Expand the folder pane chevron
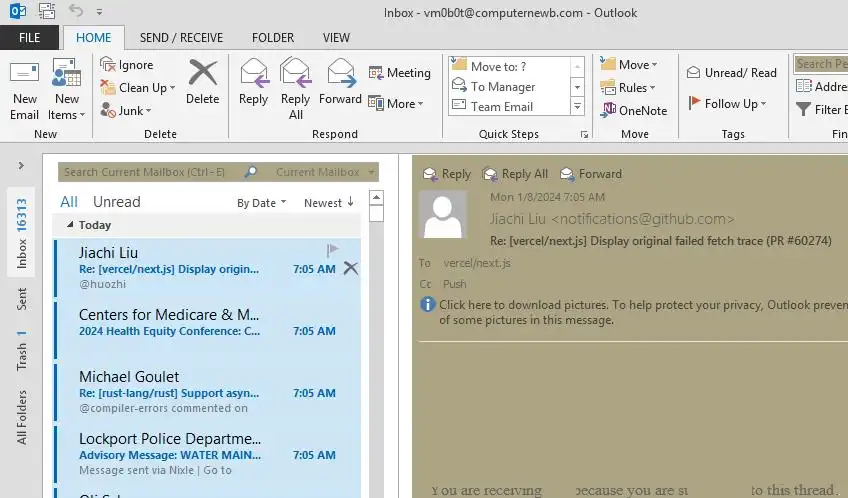 click(21, 165)
